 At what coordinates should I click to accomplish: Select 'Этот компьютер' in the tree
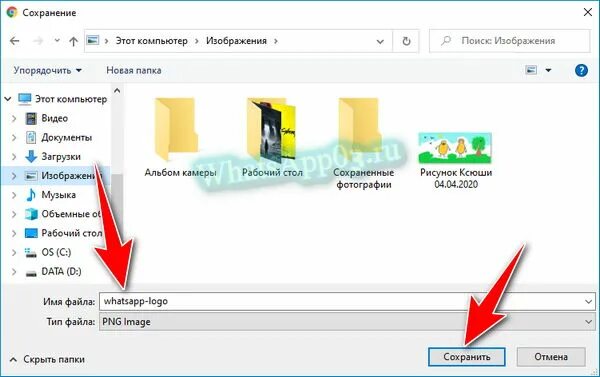[x=71, y=99]
